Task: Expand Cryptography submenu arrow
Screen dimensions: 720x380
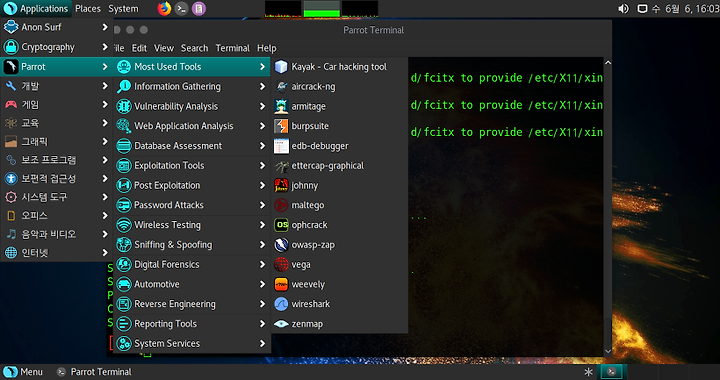Action: click(x=105, y=47)
